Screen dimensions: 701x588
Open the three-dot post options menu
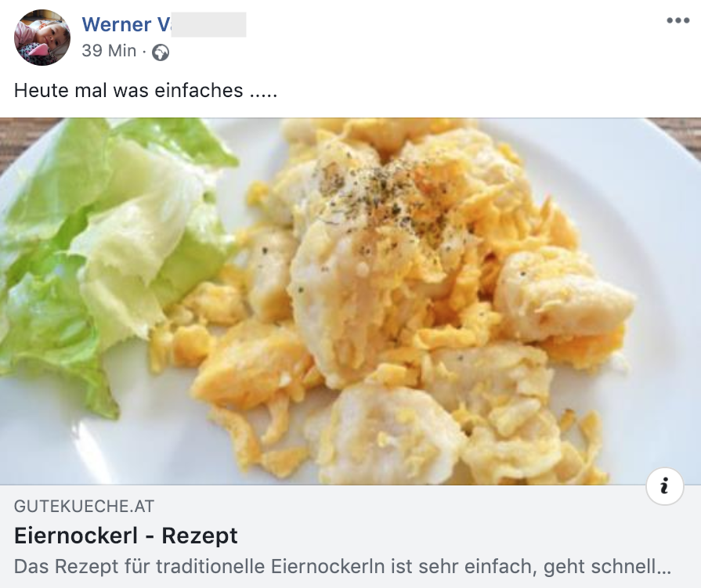[x=678, y=20]
